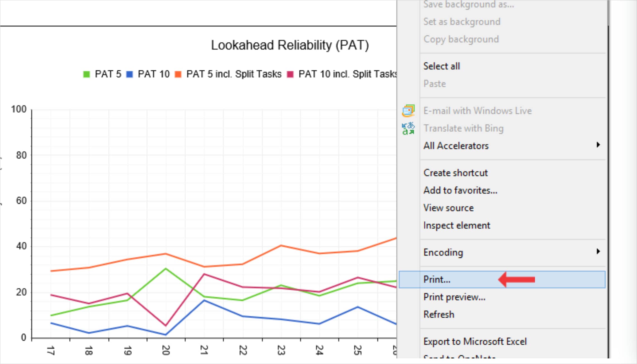Click the Translate with Bing icon
The width and height of the screenshot is (637, 364).
pyautogui.click(x=408, y=128)
